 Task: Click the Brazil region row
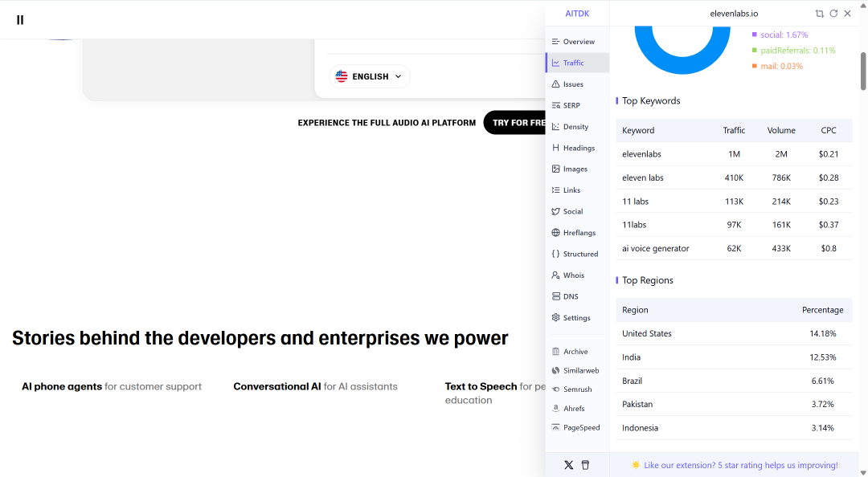734,381
